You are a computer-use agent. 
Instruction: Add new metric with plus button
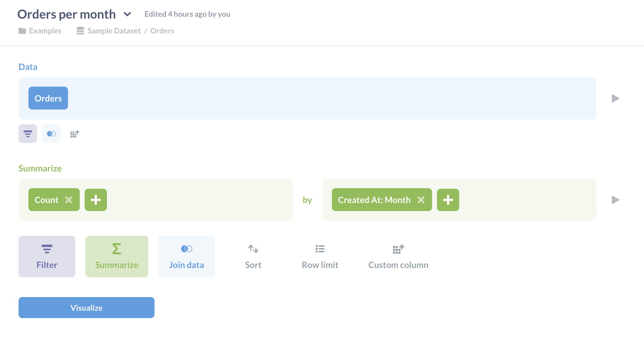point(96,200)
